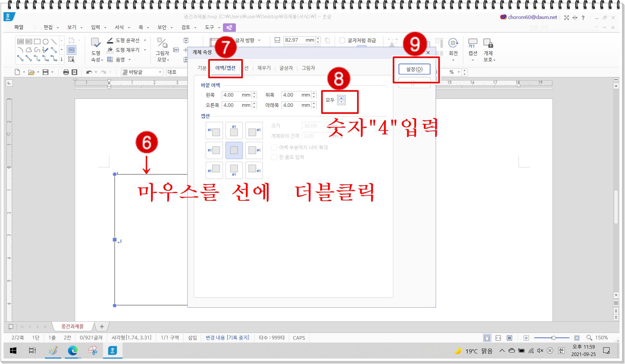Switch to the 기본 tab in dialog
The width and height of the screenshot is (625, 364).
tap(202, 68)
